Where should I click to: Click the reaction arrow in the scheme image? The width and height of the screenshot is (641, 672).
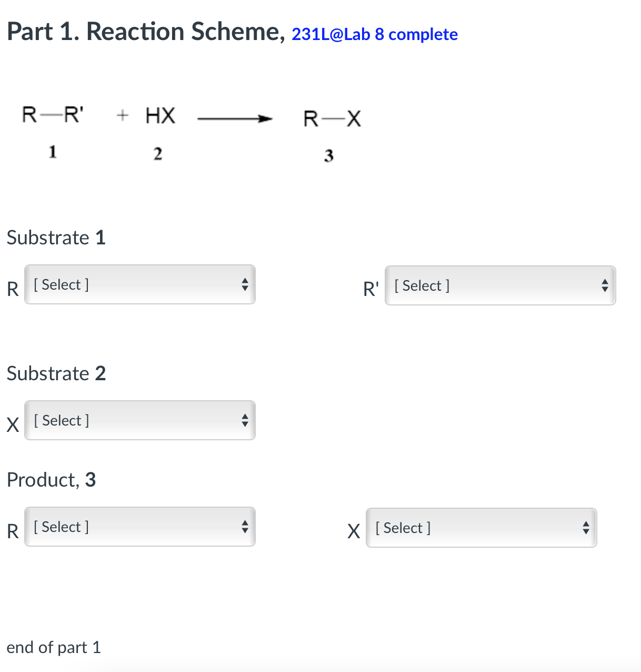[235, 118]
